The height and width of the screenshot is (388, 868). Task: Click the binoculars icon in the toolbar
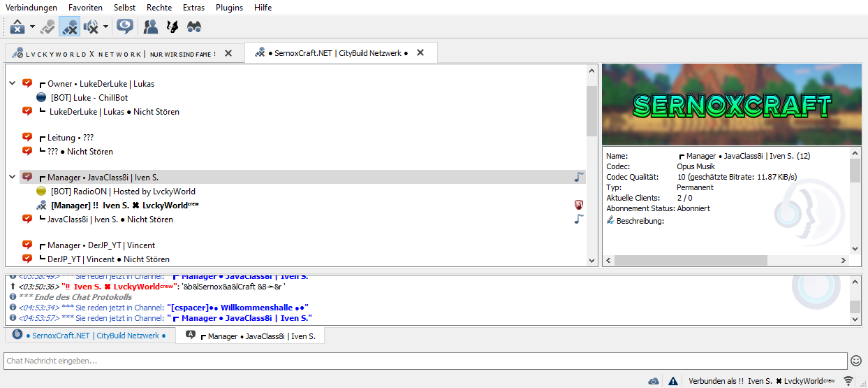[193, 27]
